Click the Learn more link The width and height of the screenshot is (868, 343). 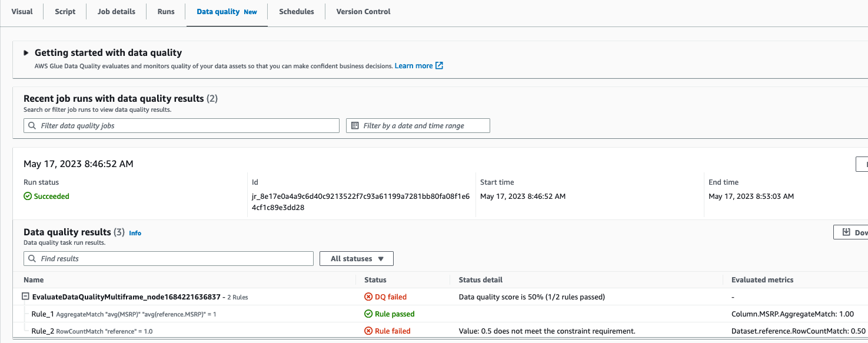413,66
